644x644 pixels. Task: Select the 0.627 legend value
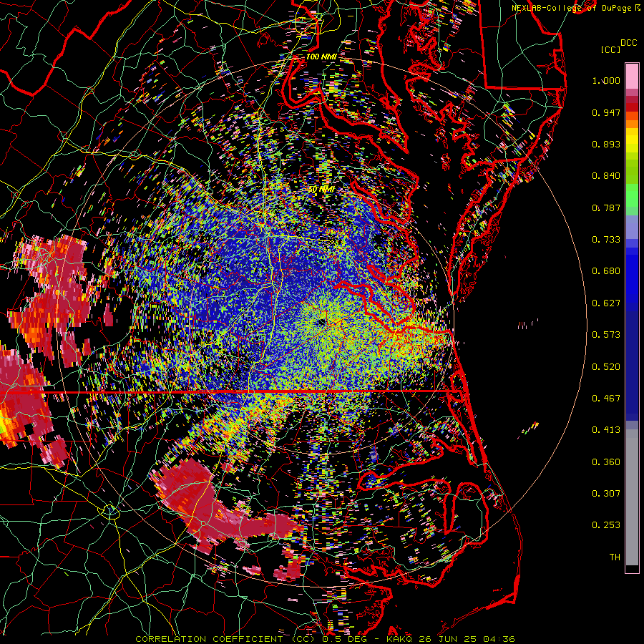606,303
